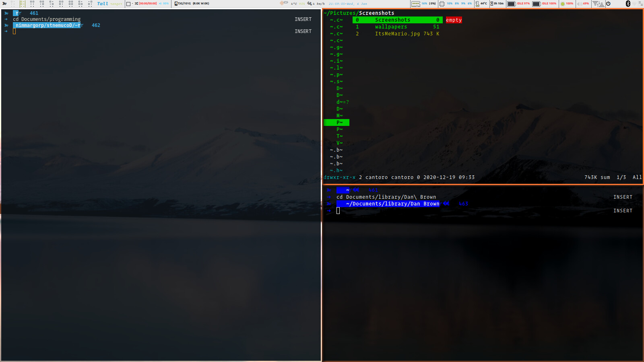Click the cd Documents/library/Dan\ Brown command line
Image resolution: width=644 pixels, height=362 pixels.
coord(386,197)
